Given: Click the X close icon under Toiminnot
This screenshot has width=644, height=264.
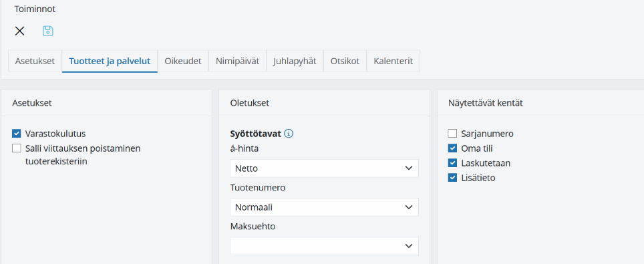Looking at the screenshot, I should [20, 31].
